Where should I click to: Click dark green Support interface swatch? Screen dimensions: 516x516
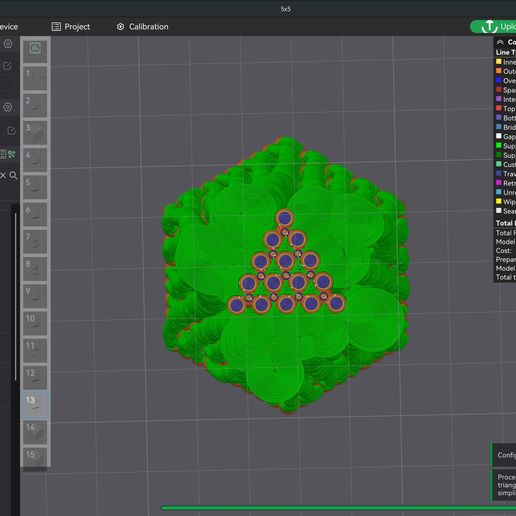[499, 155]
